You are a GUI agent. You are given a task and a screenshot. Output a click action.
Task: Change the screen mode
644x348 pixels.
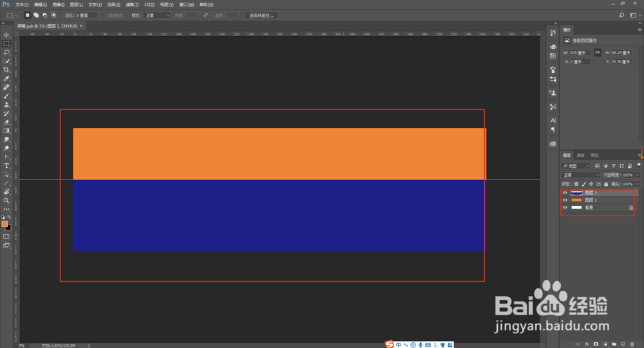6,246
